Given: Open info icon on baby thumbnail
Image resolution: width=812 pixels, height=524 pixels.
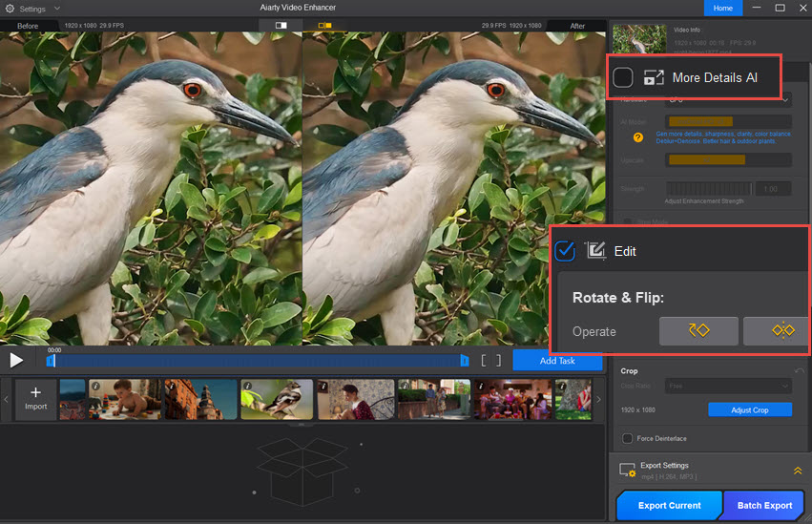Looking at the screenshot, I should pos(95,386).
